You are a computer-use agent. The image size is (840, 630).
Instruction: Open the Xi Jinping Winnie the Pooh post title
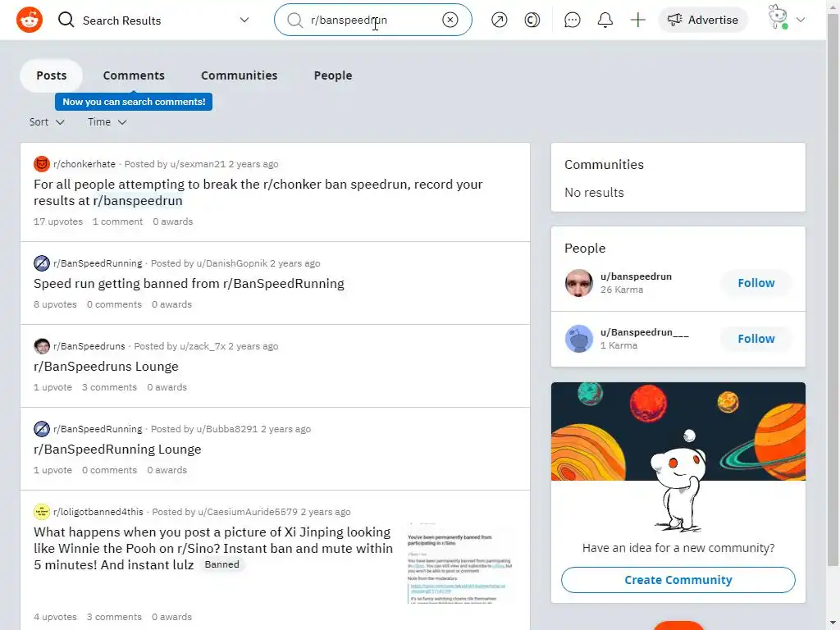213,549
